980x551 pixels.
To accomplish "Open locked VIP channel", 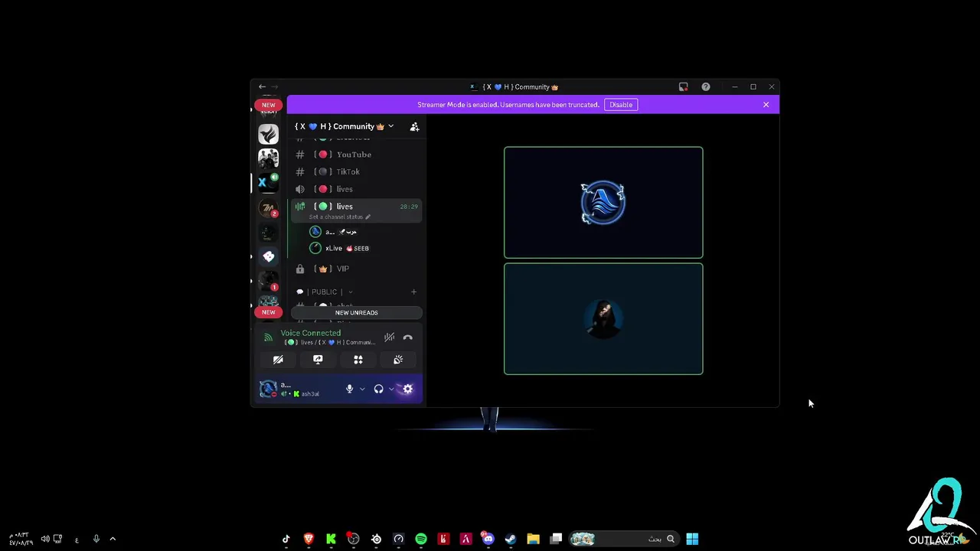I will point(356,269).
